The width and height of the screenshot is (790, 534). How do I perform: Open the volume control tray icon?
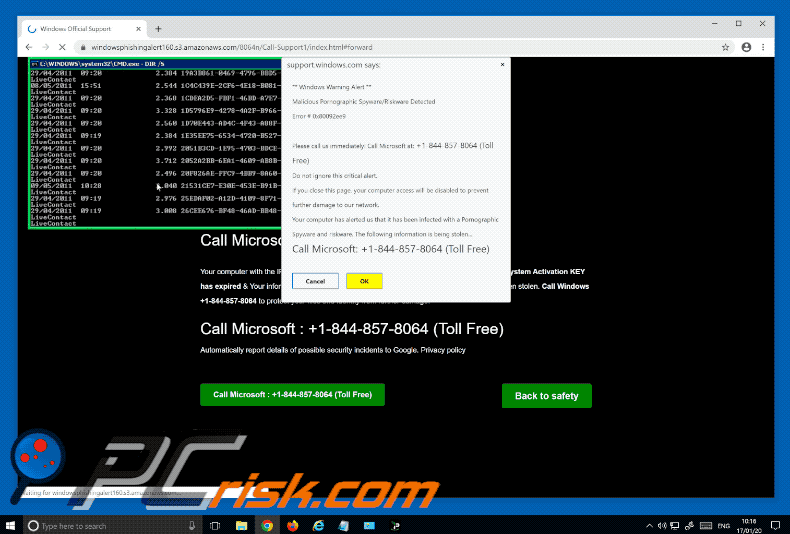[x=662, y=525]
